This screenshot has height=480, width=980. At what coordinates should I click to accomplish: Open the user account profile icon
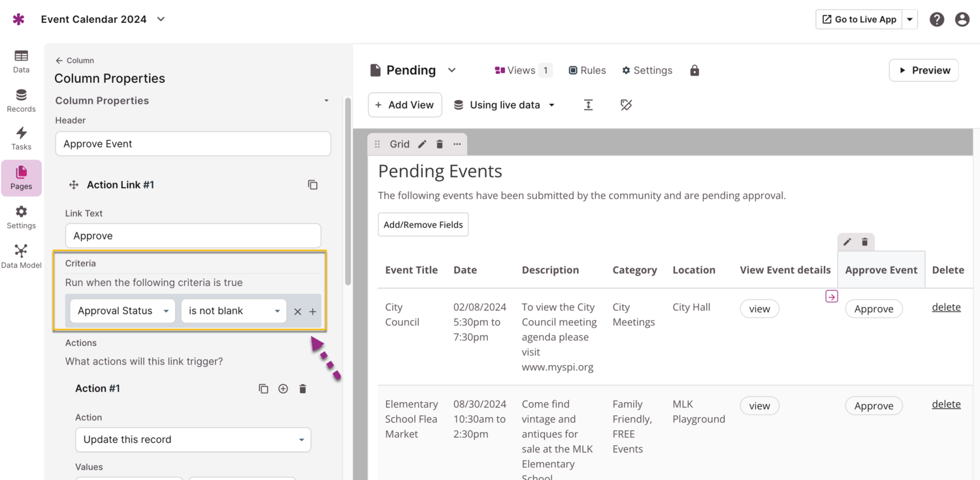coord(962,20)
